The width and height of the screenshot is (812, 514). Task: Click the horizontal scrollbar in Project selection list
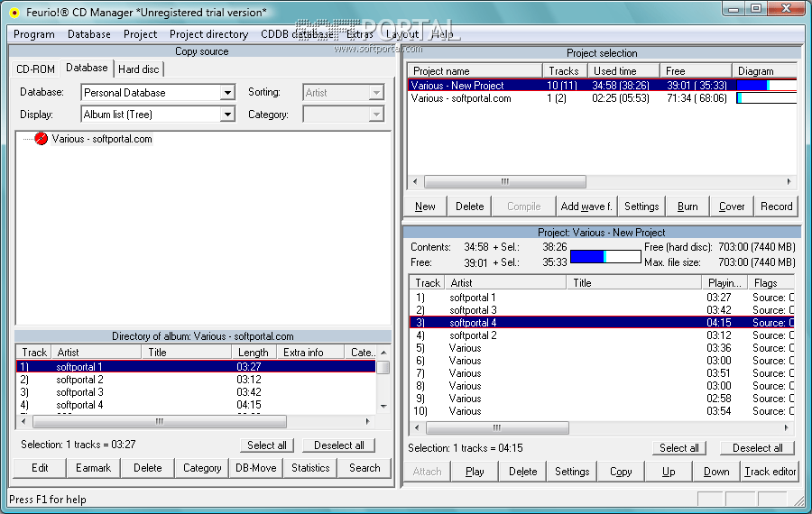(x=505, y=181)
